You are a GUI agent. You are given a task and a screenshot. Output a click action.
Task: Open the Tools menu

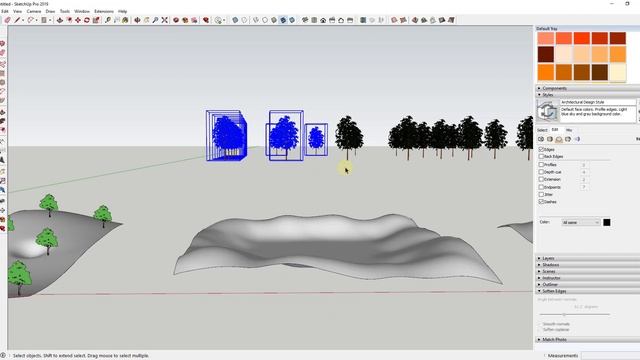pos(65,11)
